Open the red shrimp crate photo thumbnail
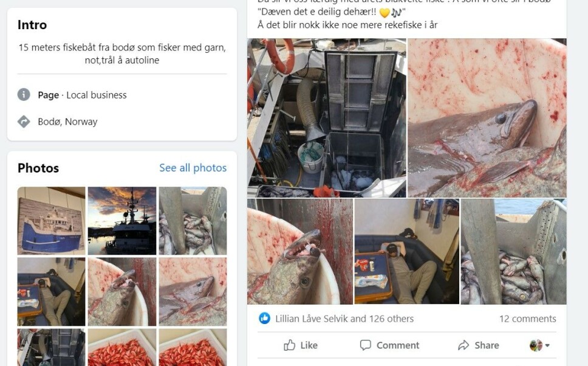 122,347
